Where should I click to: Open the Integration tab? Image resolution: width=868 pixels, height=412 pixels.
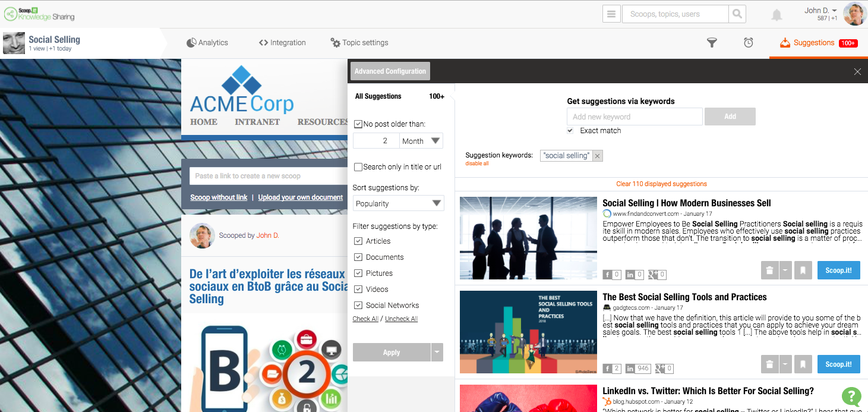pyautogui.click(x=282, y=43)
